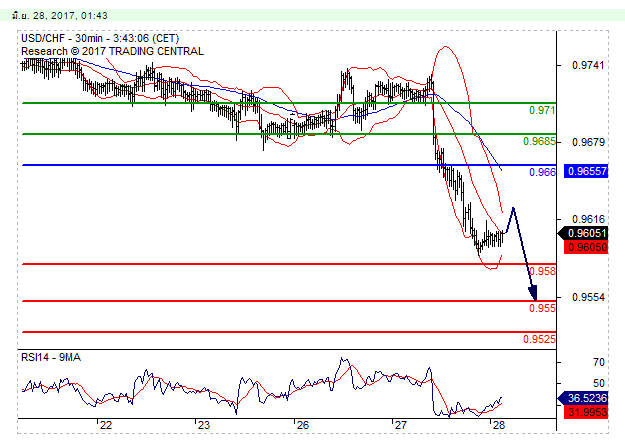This screenshot has height=445, width=625.
Task: Click the red 0.9525 support label
Action: (539, 339)
